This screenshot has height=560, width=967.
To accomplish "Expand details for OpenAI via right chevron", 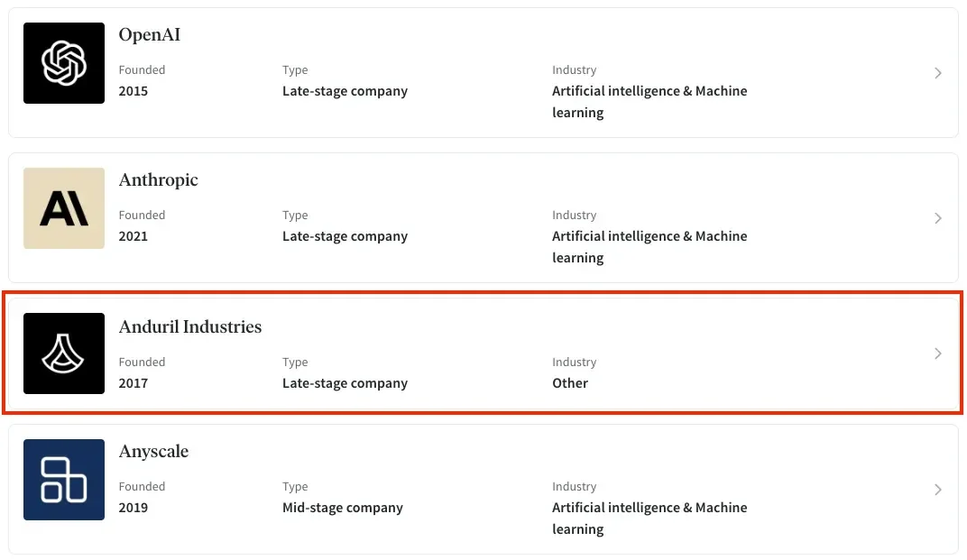I will (937, 72).
